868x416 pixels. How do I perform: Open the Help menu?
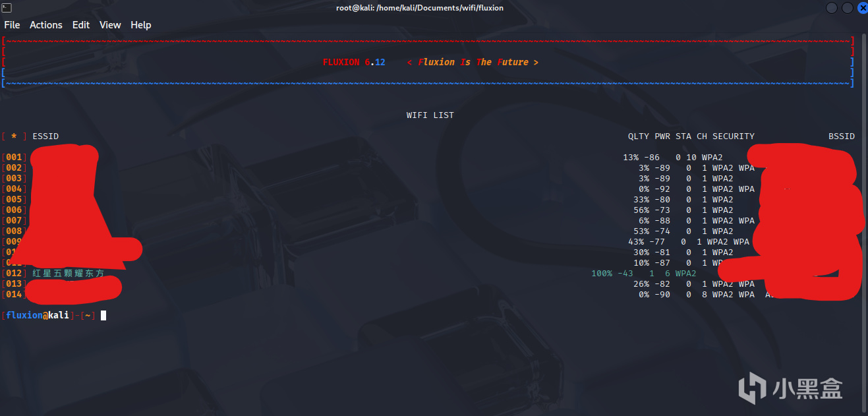coord(141,25)
